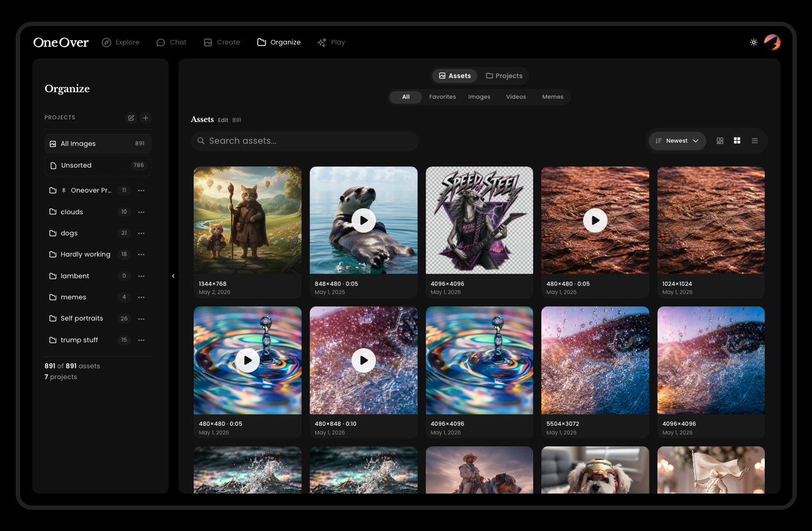Open more options for lambent project
The image size is (812, 531).
[x=142, y=276]
